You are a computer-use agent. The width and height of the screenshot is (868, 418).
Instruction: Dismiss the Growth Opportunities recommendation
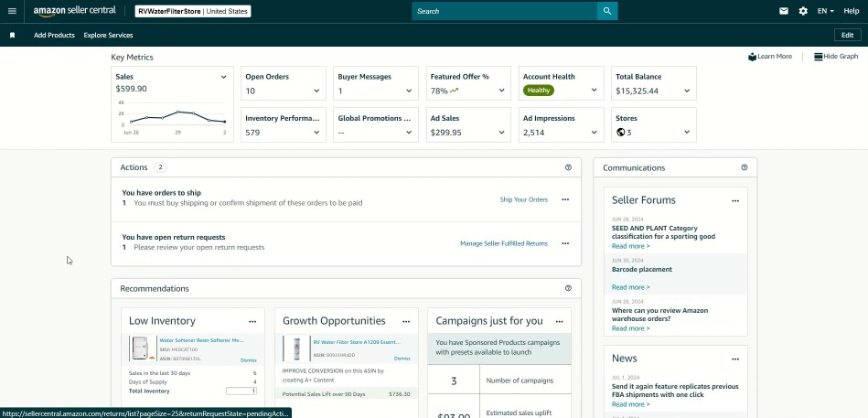[x=402, y=359]
